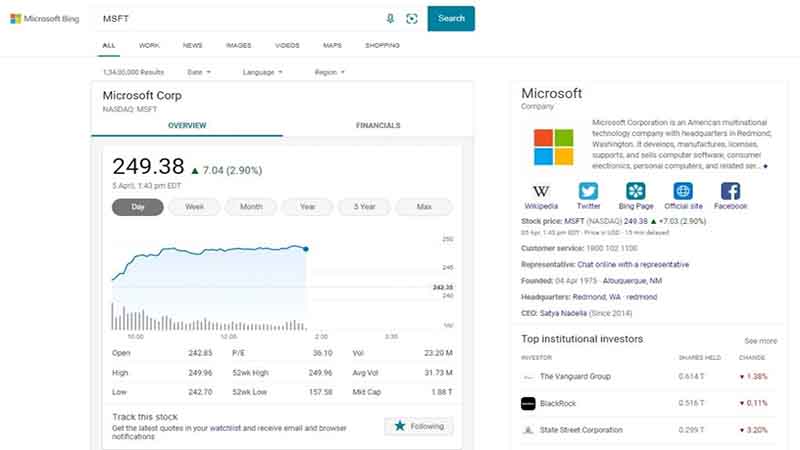Viewport: 800px width, 450px height.
Task: Select the OVERVIEW stock tab
Action: coord(187,126)
